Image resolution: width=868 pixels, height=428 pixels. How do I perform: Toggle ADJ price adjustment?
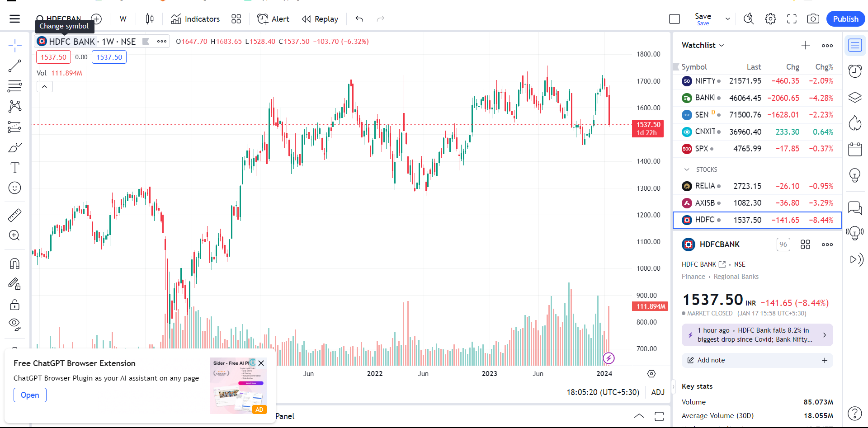657,392
